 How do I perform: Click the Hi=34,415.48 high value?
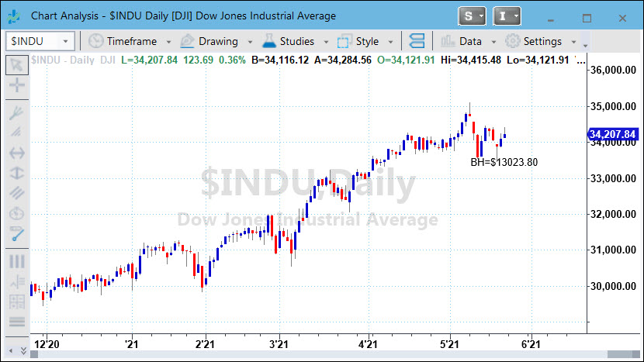[471, 60]
